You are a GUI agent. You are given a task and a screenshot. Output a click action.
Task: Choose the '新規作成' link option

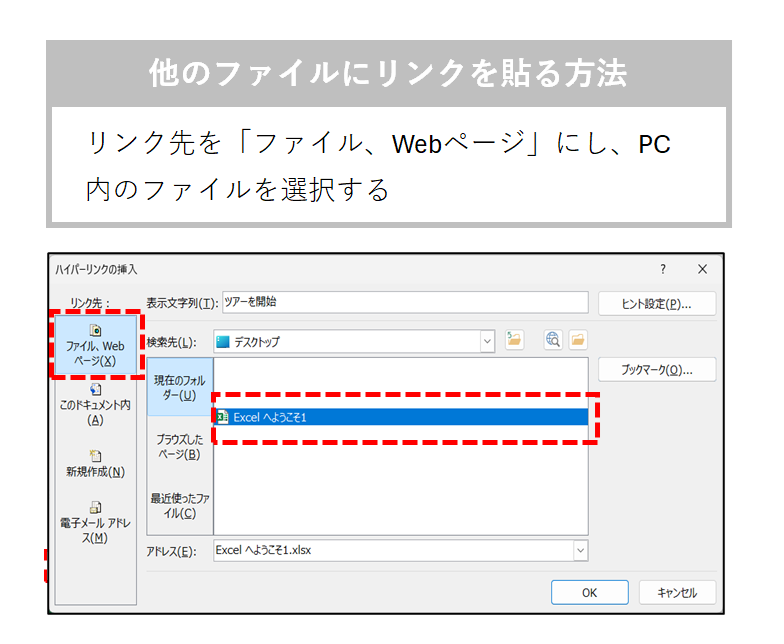(95, 463)
